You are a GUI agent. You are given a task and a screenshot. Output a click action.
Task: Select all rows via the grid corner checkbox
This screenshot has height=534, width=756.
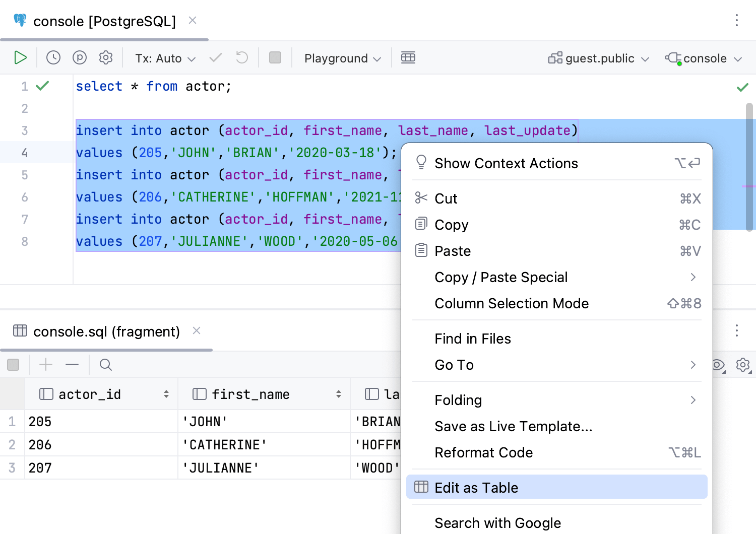(x=13, y=393)
